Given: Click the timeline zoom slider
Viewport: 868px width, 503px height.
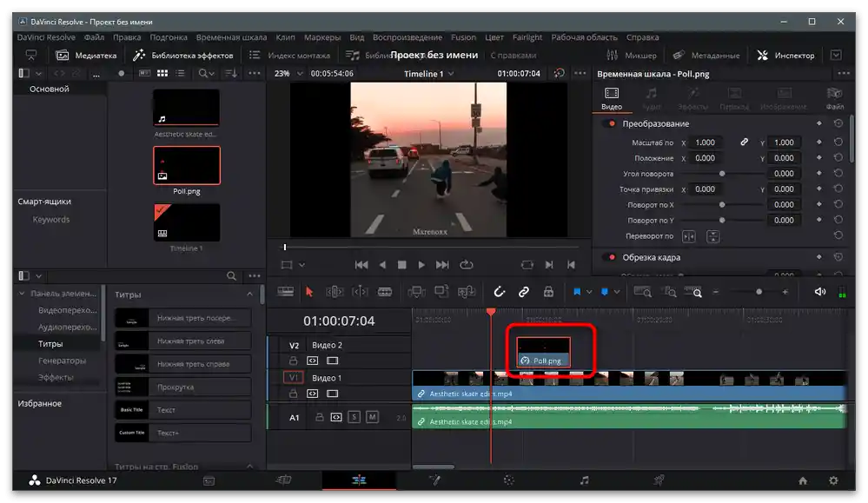Looking at the screenshot, I should click(x=759, y=292).
